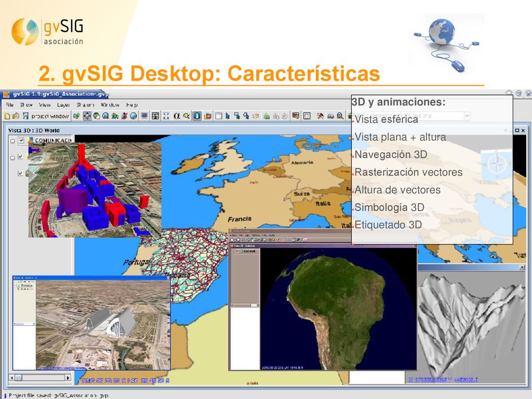This screenshot has width=532, height=399.
Task: Click the 'Altura de vectores' text
Action: tap(397, 190)
